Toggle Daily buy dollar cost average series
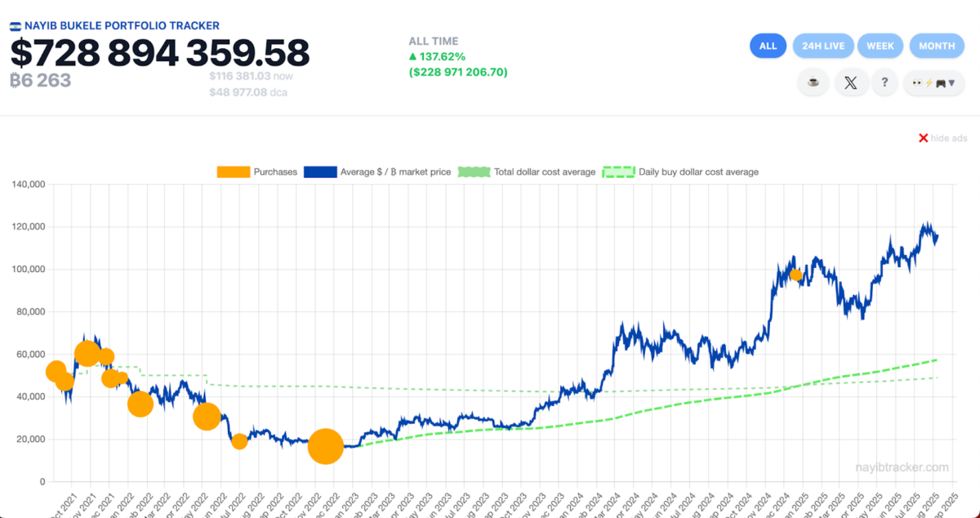The width and height of the screenshot is (980, 518). pyautogui.click(x=680, y=172)
